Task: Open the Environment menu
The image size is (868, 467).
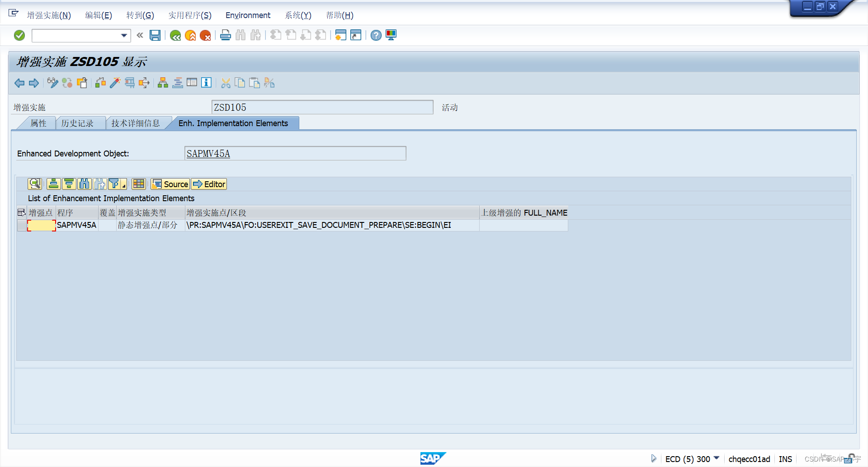Action: coord(248,15)
